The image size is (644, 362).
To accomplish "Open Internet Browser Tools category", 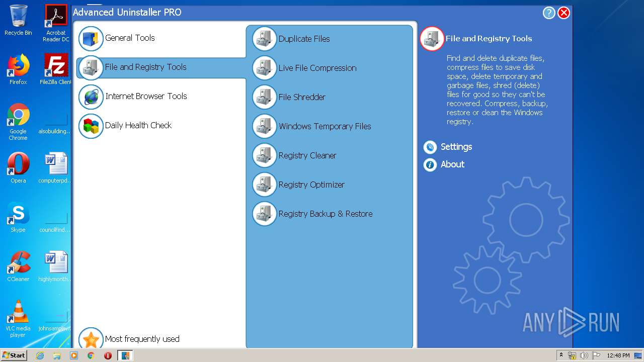I will (x=146, y=97).
